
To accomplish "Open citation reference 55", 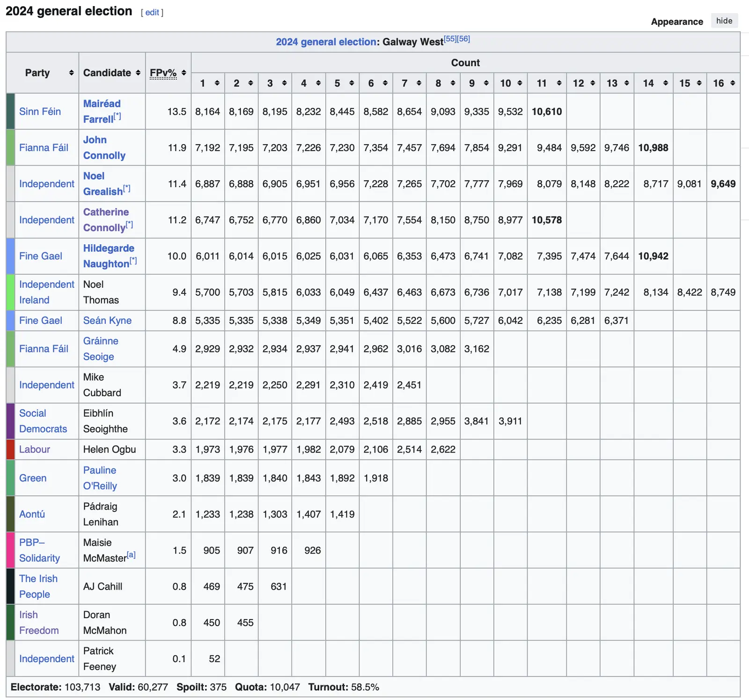I will click(x=450, y=39).
